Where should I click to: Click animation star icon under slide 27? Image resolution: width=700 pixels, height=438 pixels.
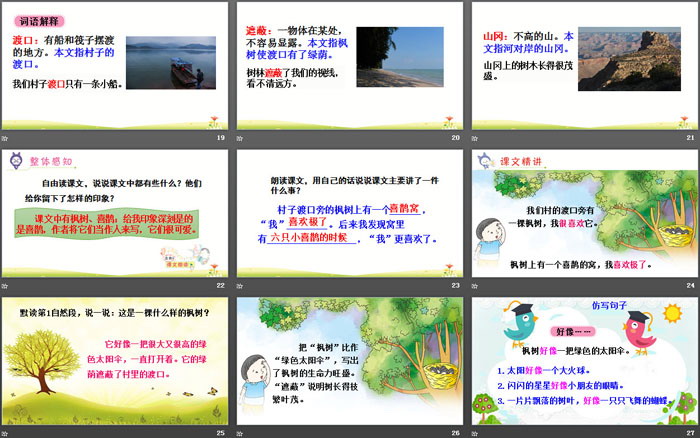475,434
